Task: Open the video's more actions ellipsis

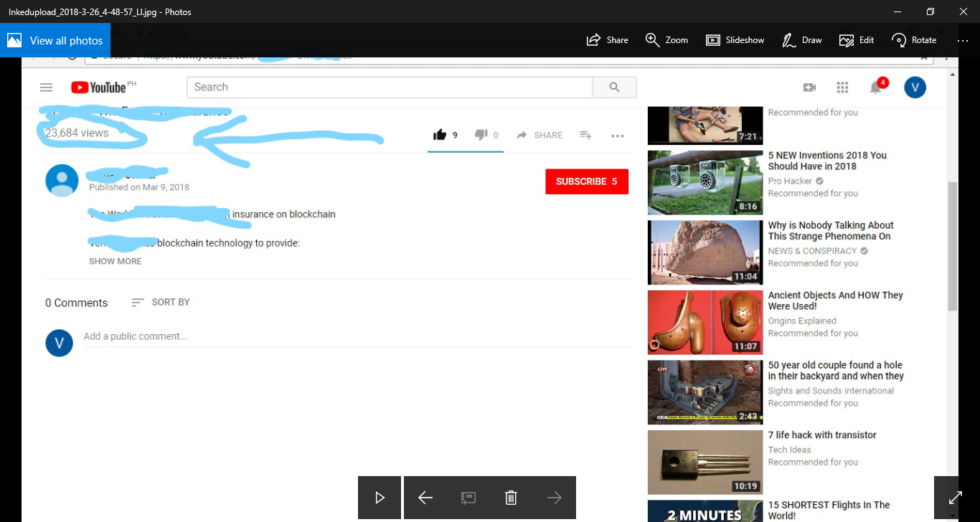Action: click(617, 136)
